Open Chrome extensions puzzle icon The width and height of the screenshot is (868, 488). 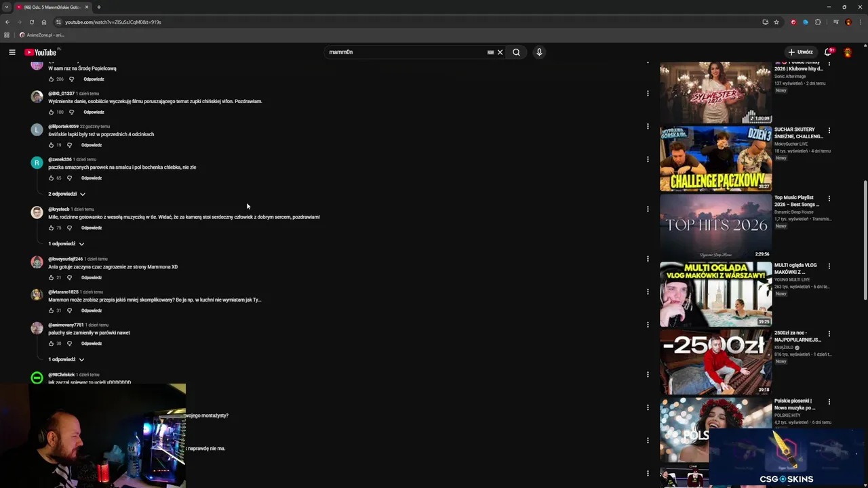click(818, 22)
